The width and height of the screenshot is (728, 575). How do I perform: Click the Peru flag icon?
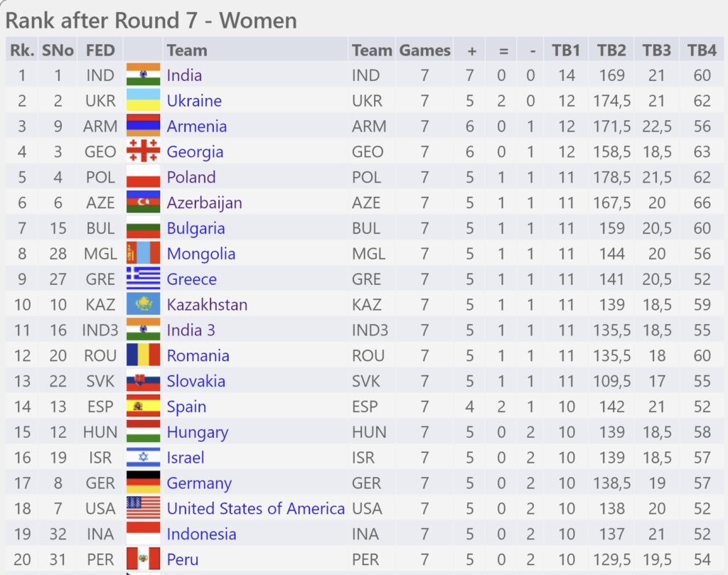pos(143,559)
